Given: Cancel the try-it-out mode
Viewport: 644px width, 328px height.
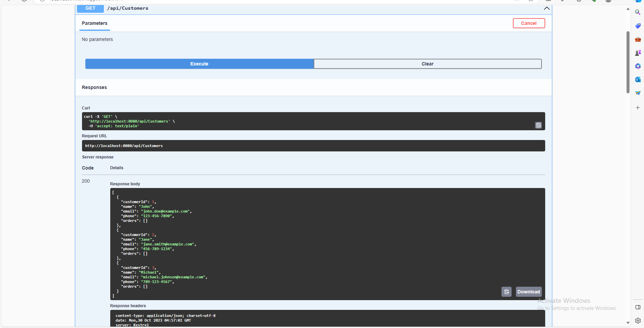Looking at the screenshot, I should pyautogui.click(x=528, y=23).
